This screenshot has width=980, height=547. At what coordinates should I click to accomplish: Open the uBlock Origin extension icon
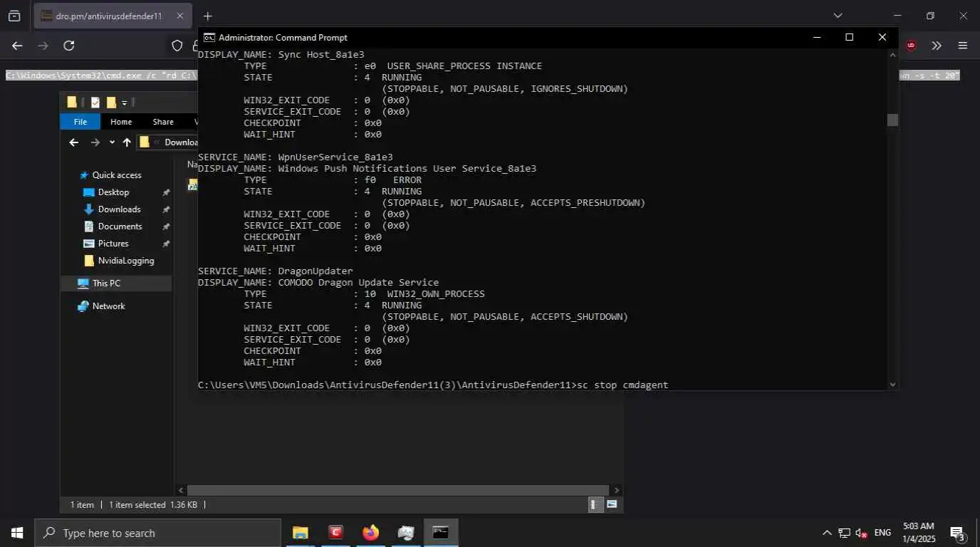tap(911, 46)
